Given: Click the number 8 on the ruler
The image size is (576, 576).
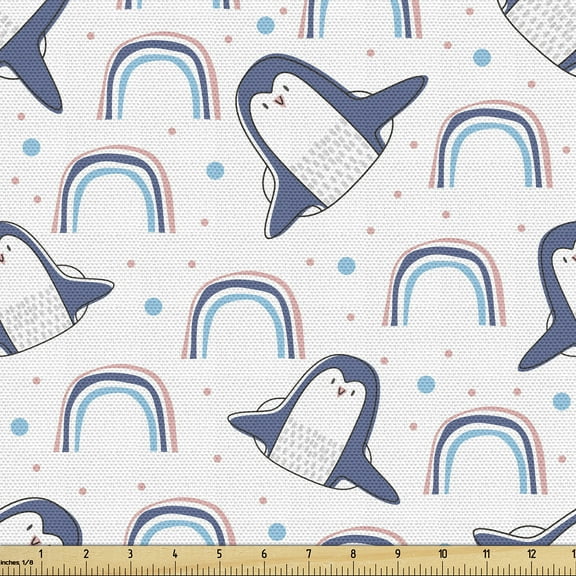Looking at the screenshot, I should tap(353, 554).
